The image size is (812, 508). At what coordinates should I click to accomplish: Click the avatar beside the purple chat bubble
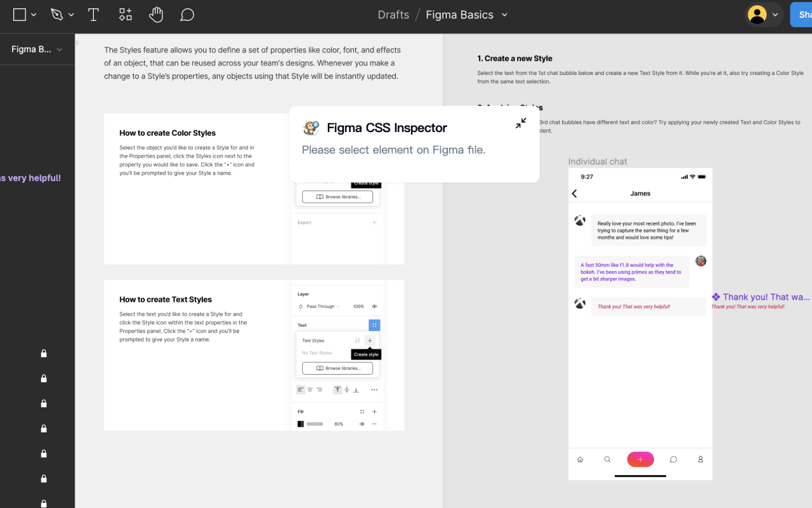pos(701,261)
